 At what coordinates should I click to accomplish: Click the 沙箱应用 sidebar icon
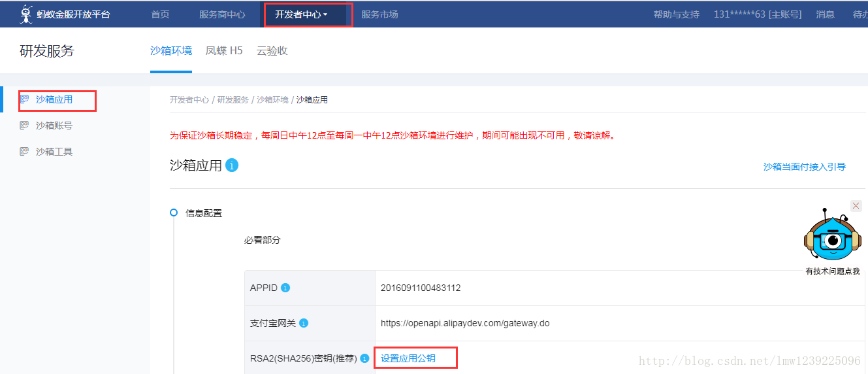click(25, 99)
